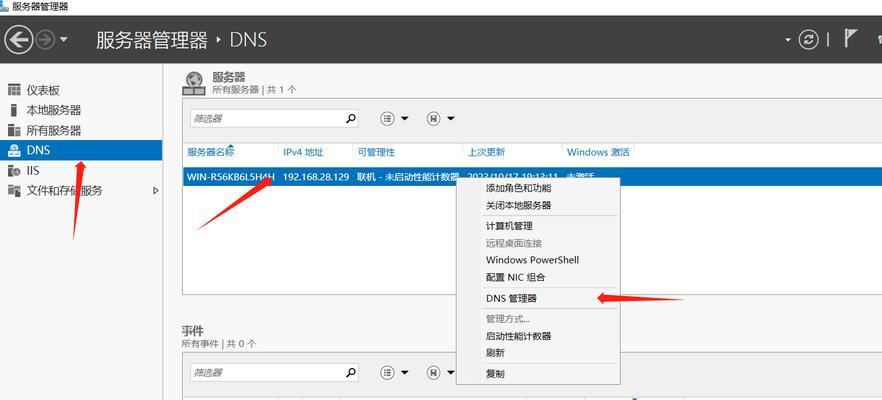This screenshot has width=882, height=400.
Task: Click the 192.168.28.129 address cell
Action: tap(316, 177)
